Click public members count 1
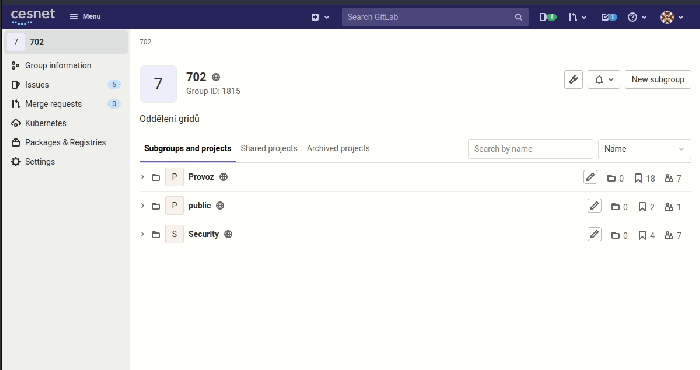 pos(673,207)
